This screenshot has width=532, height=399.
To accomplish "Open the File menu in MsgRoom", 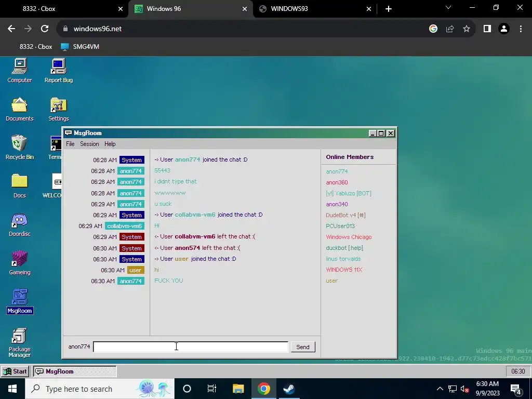I will tap(70, 144).
